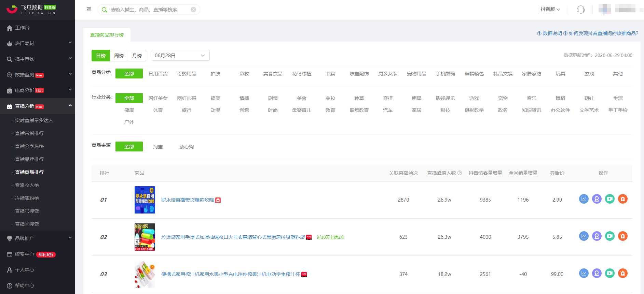Open trend chart icon for rank 03 榨汁机
The height and width of the screenshot is (294, 644).
(x=584, y=273)
